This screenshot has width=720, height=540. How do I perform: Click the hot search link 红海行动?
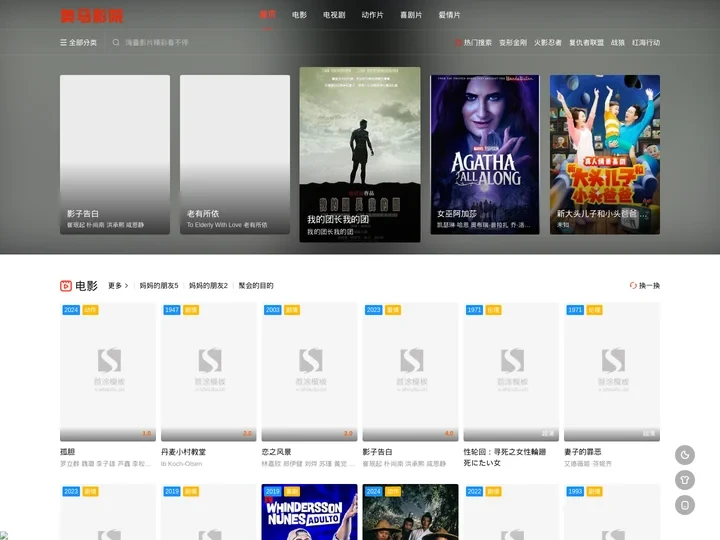coord(646,42)
